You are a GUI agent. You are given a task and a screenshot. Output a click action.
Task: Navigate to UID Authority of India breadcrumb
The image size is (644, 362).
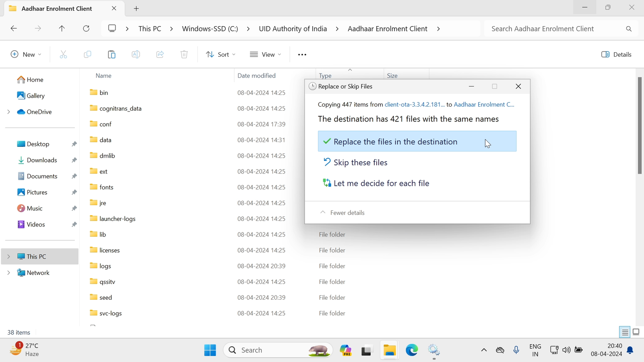(x=293, y=29)
